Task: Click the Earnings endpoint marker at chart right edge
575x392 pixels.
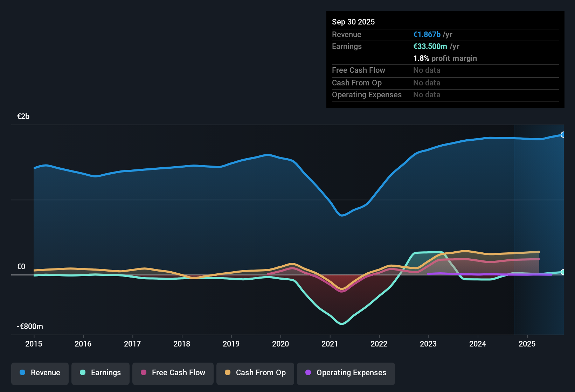Action: coord(563,272)
